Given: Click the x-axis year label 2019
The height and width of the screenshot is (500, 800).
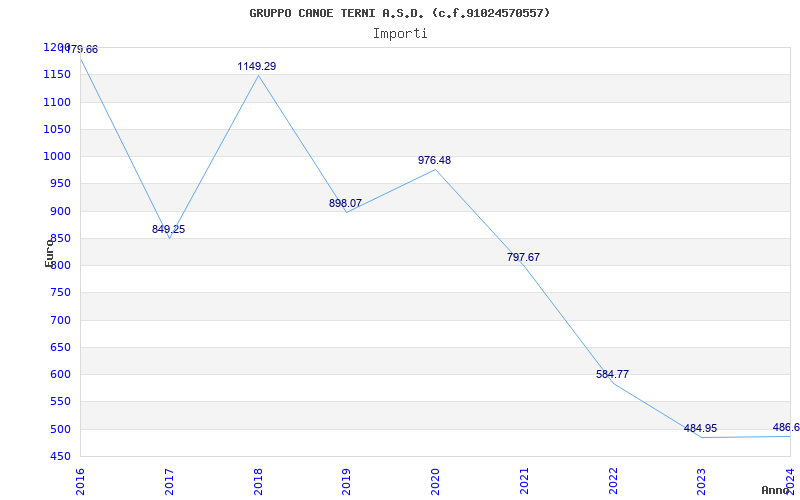Looking at the screenshot, I should pyautogui.click(x=347, y=481).
